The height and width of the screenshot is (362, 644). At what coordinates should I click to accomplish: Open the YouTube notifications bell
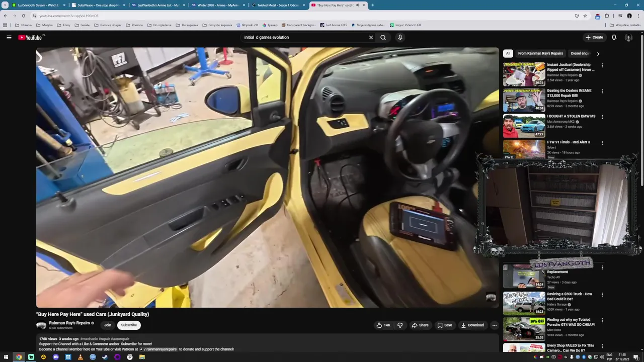[x=614, y=37]
